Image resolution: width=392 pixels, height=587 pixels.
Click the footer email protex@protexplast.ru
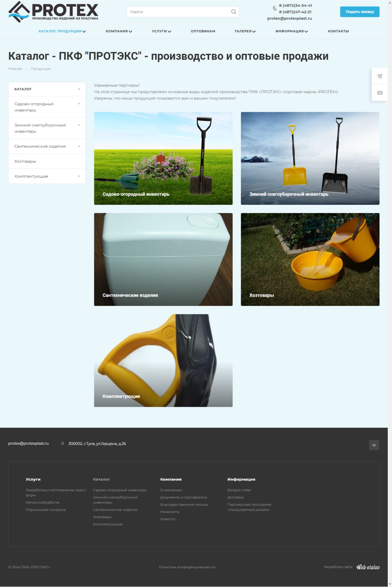(x=29, y=444)
